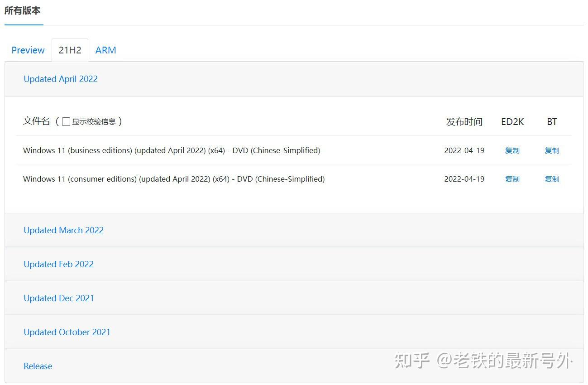The height and width of the screenshot is (385, 588).
Task: Click the ED2K column header
Action: pos(512,121)
